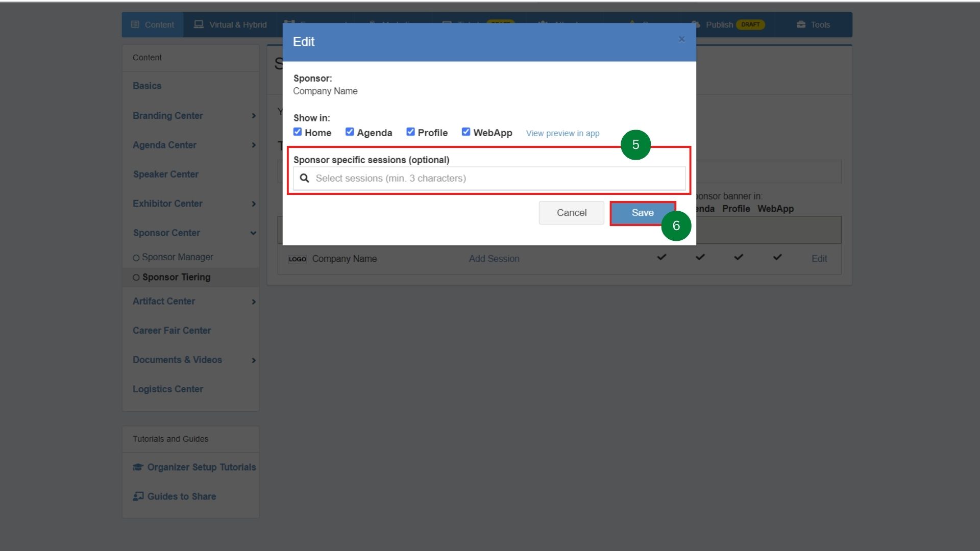
Task: Click the Content list icon in top bar
Action: click(135, 24)
